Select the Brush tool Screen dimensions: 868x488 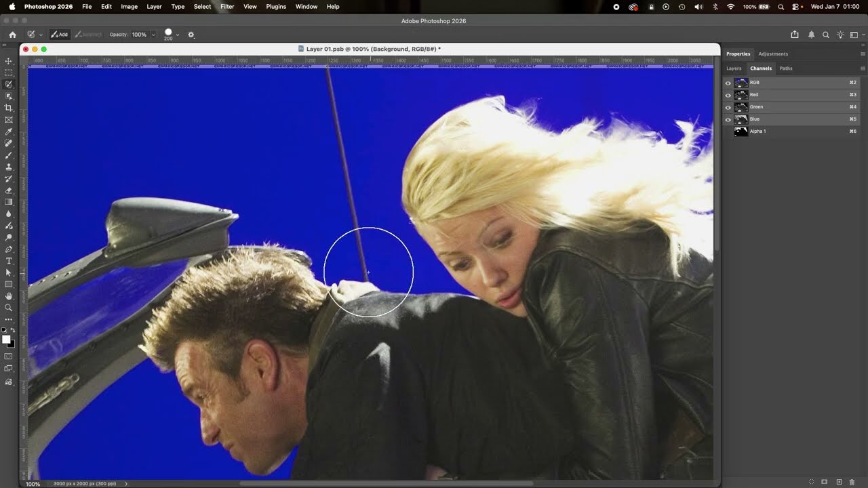click(9, 155)
